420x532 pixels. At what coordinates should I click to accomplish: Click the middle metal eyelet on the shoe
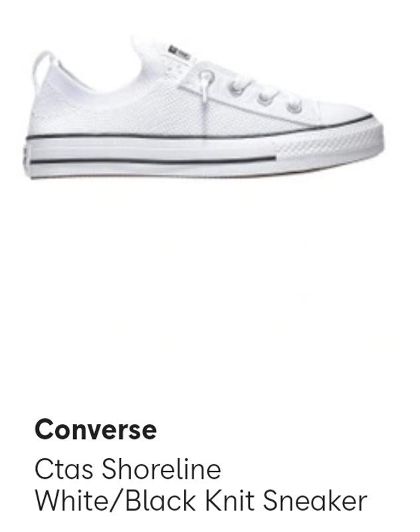pyautogui.click(x=264, y=98)
